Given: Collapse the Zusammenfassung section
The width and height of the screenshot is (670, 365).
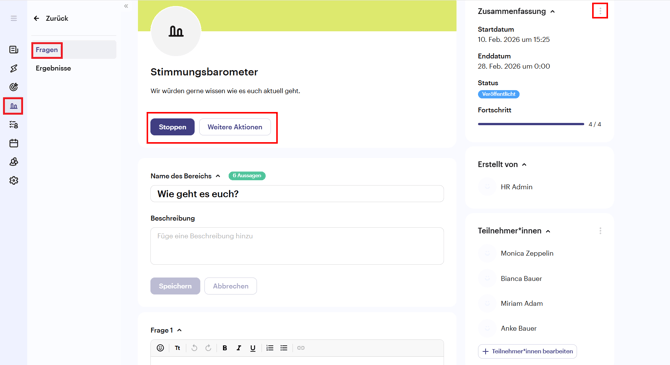Looking at the screenshot, I should pyautogui.click(x=552, y=12).
